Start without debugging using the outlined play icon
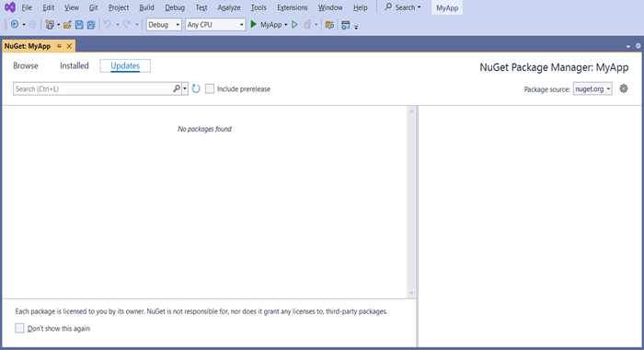The image size is (644, 350). point(294,25)
